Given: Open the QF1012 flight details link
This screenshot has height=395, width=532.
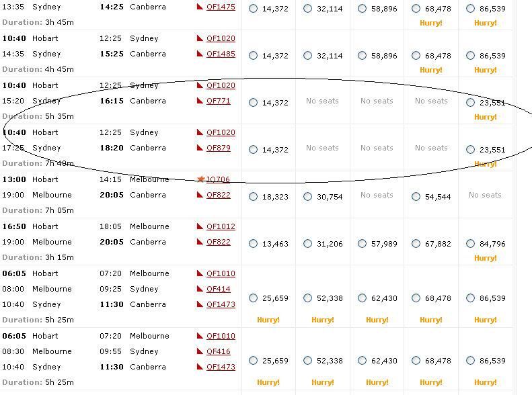Looking at the screenshot, I should click(x=221, y=226).
